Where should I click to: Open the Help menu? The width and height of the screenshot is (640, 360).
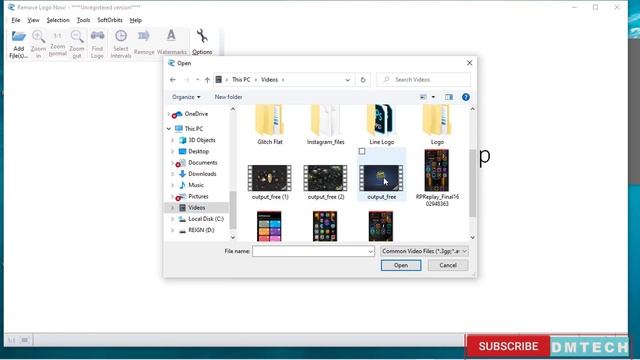click(x=136, y=20)
